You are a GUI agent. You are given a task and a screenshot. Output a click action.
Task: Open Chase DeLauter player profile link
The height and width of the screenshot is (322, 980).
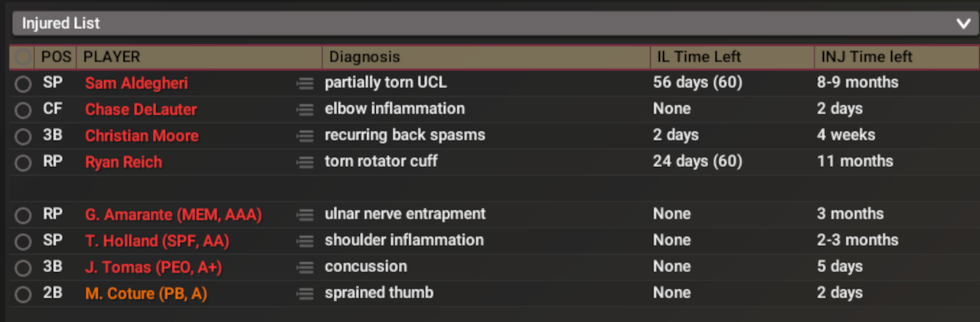click(x=141, y=110)
